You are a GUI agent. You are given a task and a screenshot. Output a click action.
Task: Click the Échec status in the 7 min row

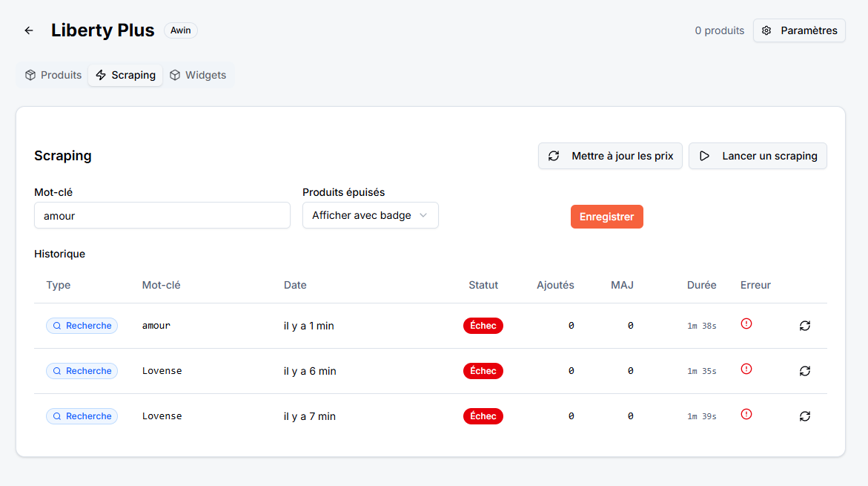point(483,416)
